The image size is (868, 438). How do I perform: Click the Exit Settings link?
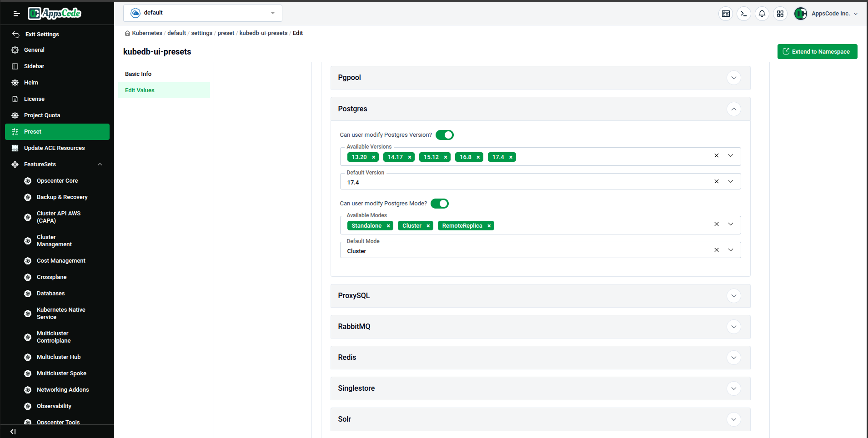pyautogui.click(x=42, y=34)
